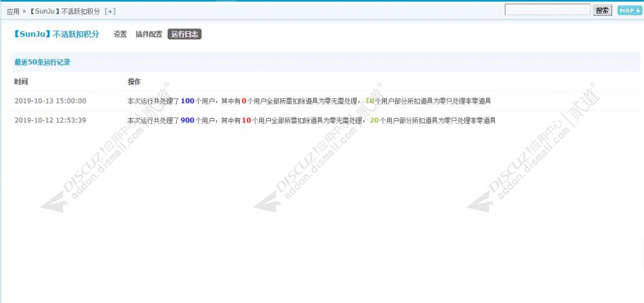The height and width of the screenshot is (303, 644).
Task: Focus the search input field at top
Action: [x=548, y=10]
